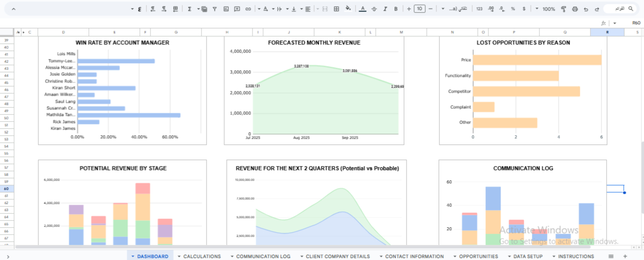Viewport: 644px width, 260px height.
Task: Click the menu search box
Action: coord(620,9)
